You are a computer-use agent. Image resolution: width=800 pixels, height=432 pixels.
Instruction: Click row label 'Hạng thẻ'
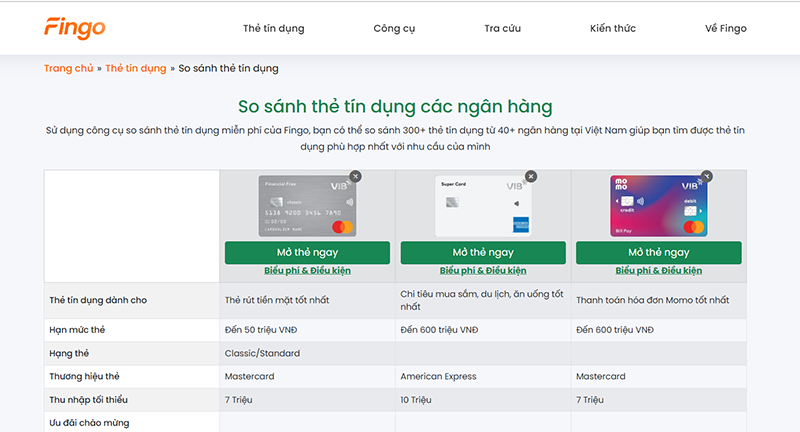point(69,353)
